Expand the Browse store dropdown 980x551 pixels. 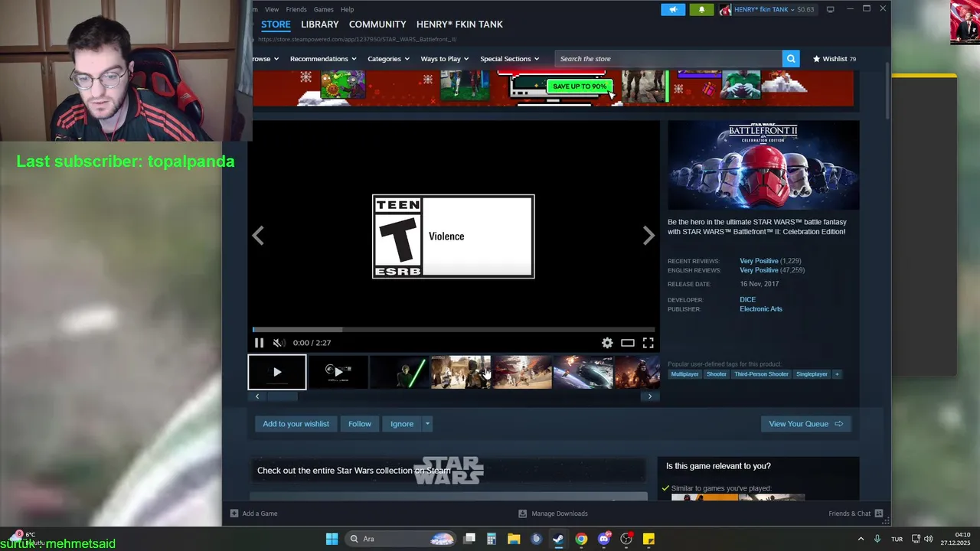tap(265, 59)
